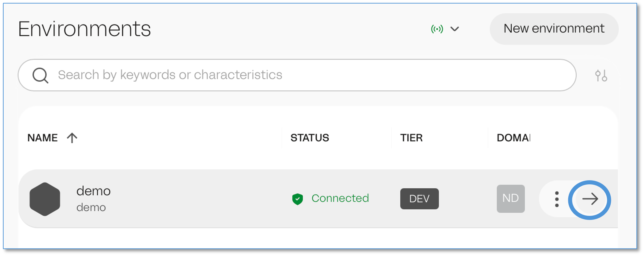644x256 pixels.
Task: Click the magnifying glass search icon
Action: pos(40,75)
